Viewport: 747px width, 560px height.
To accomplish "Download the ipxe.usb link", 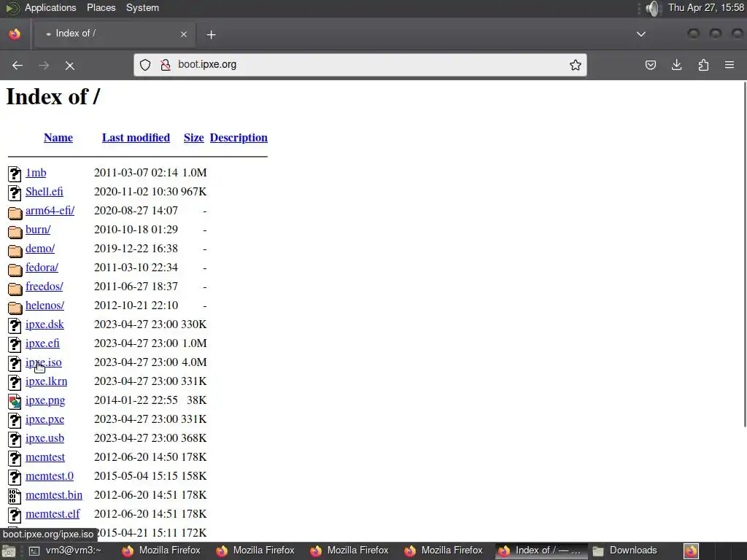I will [x=44, y=438].
